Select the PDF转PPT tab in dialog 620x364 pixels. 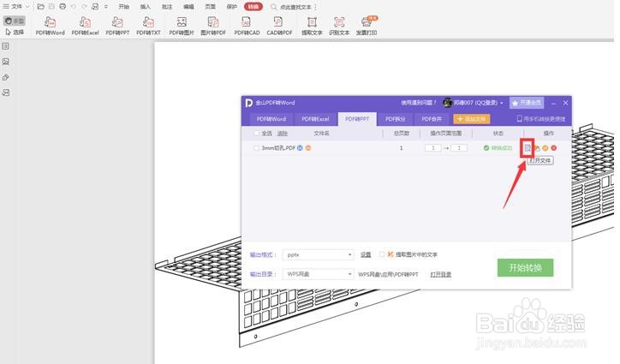tap(357, 119)
